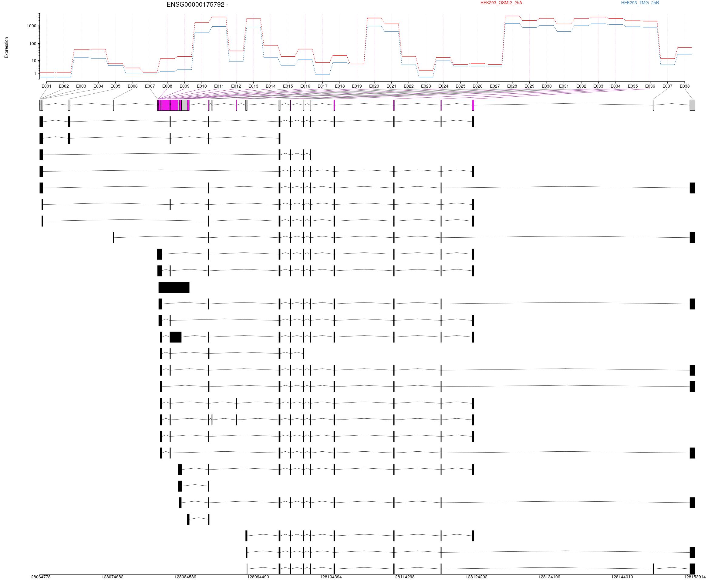The image size is (728, 582).
Task: Click exon label E004
Action: pyautogui.click(x=98, y=86)
